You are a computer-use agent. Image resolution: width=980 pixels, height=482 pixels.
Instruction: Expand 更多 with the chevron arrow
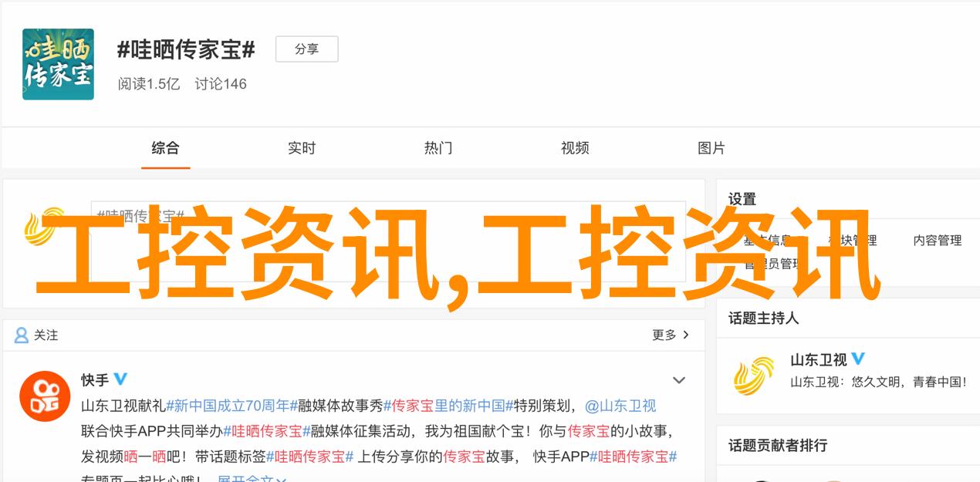coord(671,335)
